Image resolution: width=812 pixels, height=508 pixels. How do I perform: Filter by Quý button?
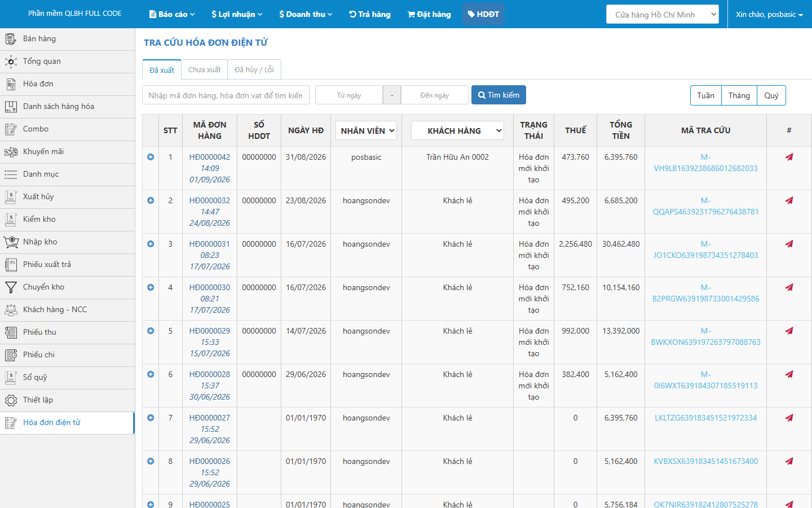click(x=771, y=95)
